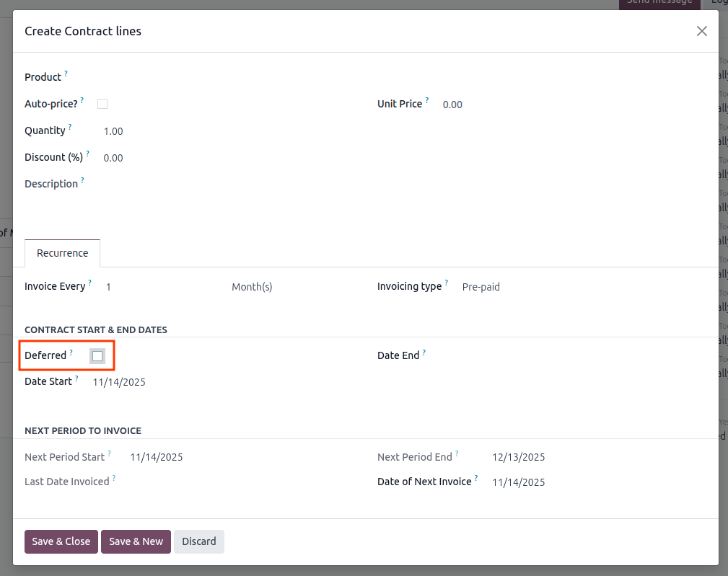The height and width of the screenshot is (576, 728).
Task: Open the Deferred help question mark
Action: coord(71,353)
